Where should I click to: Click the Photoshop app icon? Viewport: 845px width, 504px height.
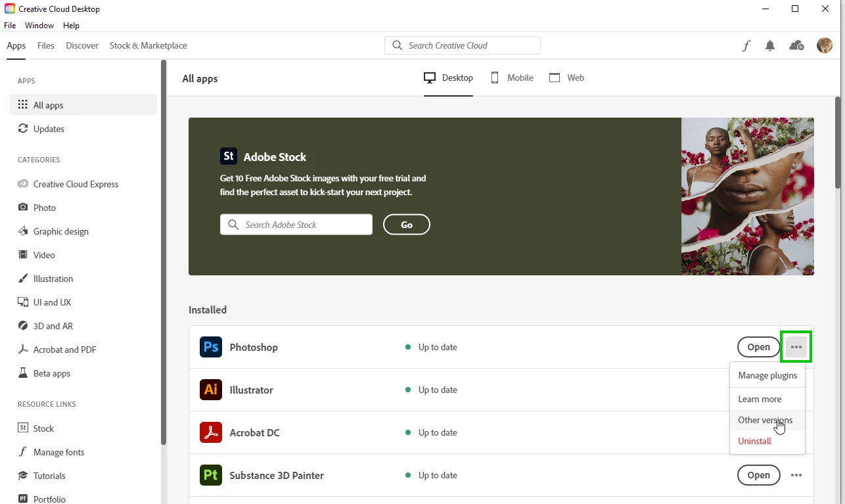[x=211, y=347]
